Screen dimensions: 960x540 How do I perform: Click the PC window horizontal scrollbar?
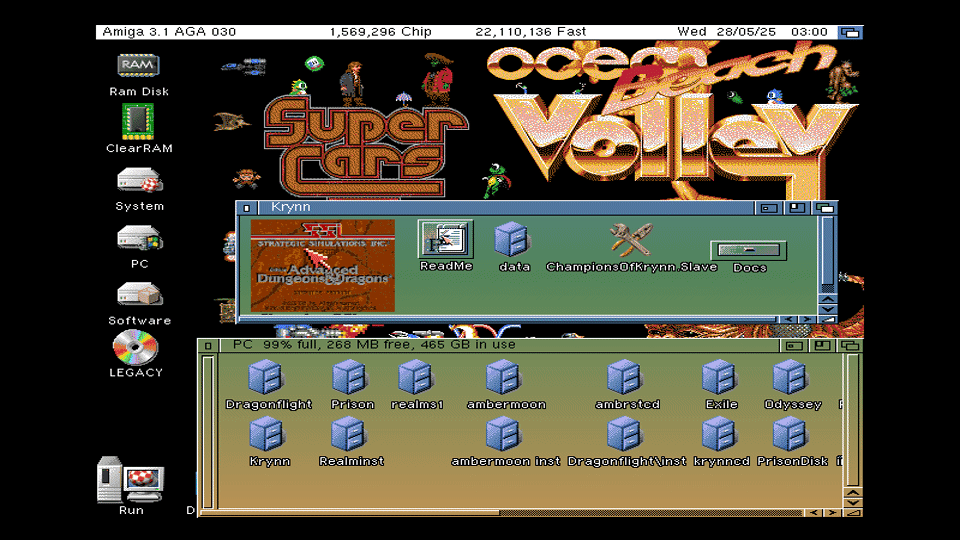(x=501, y=512)
